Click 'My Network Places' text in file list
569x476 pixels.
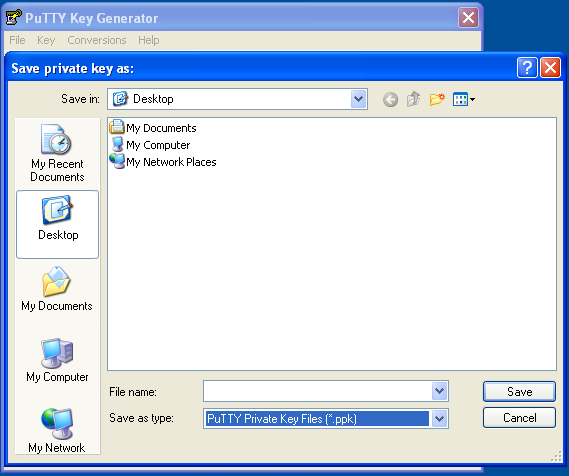(171, 162)
